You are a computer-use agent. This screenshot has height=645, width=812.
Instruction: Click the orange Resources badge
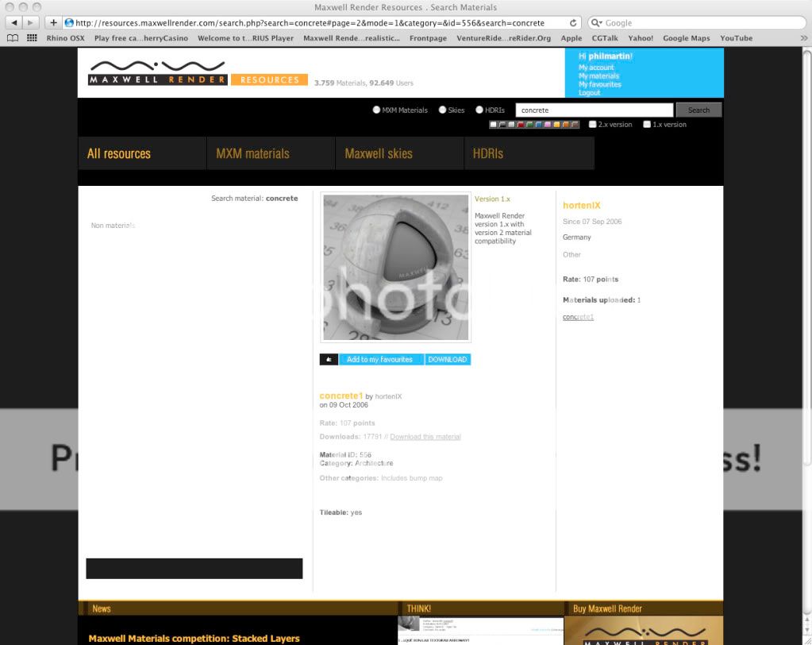click(x=269, y=79)
